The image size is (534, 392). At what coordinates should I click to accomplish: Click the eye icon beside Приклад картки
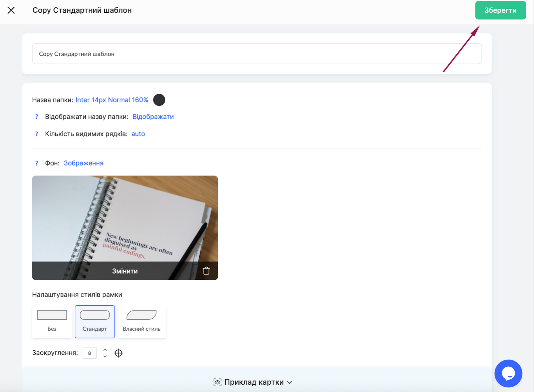click(217, 382)
